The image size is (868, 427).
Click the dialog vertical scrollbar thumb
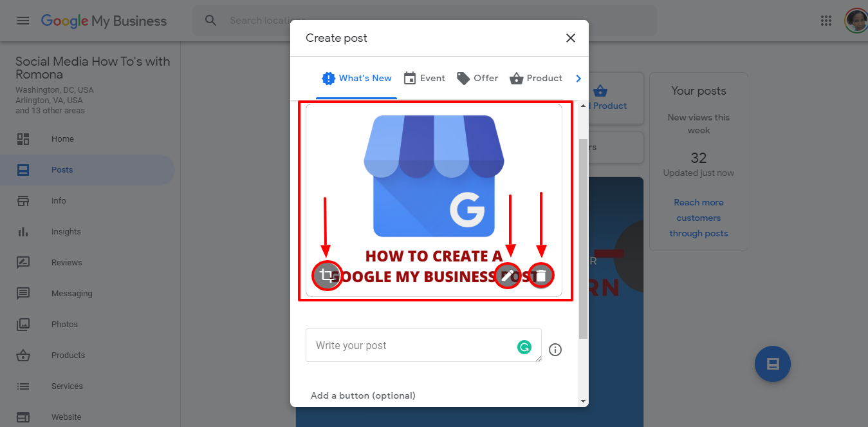point(584,238)
